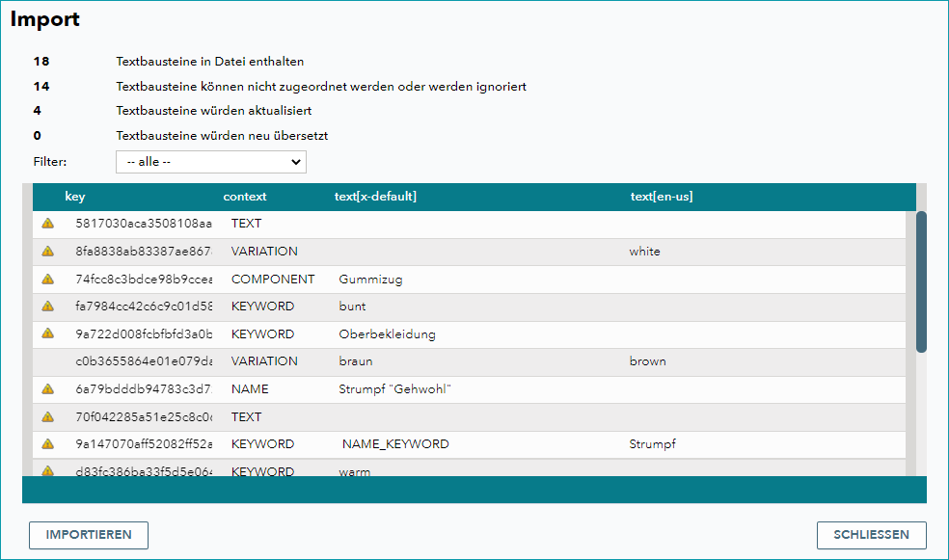
Task: Click warning icon in the Gummizug row
Action: click(x=48, y=279)
